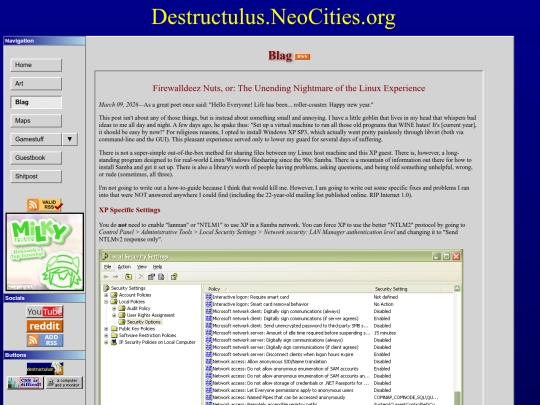Click the Destructulus.NeoCities.org site header
The image size is (540, 405).
(x=273, y=17)
